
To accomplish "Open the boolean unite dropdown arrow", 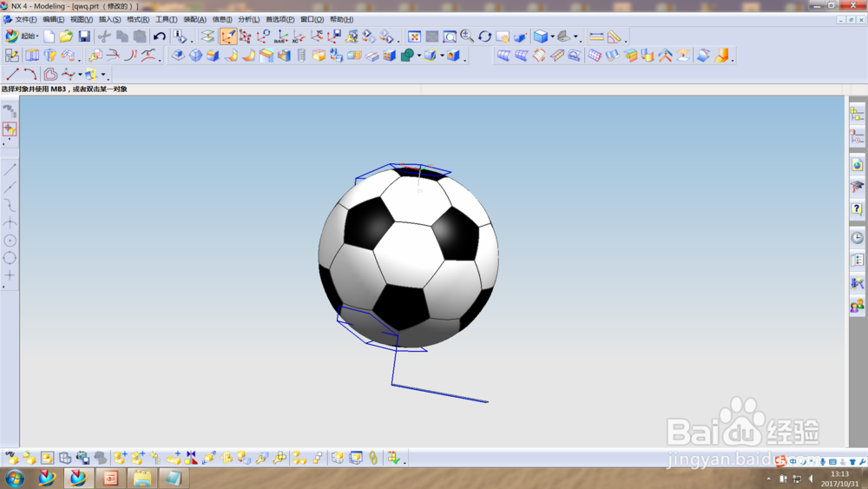I will tap(419, 56).
